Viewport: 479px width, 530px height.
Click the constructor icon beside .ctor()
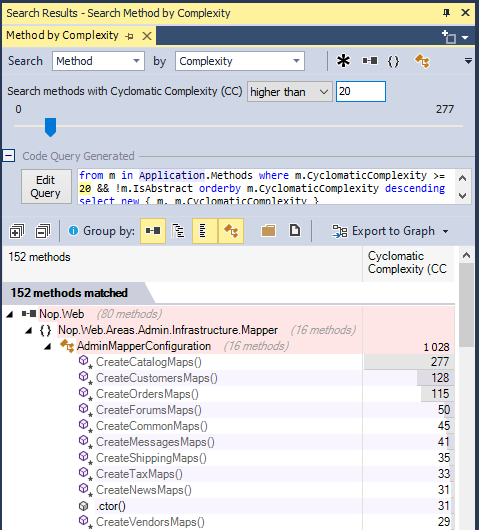(83, 506)
